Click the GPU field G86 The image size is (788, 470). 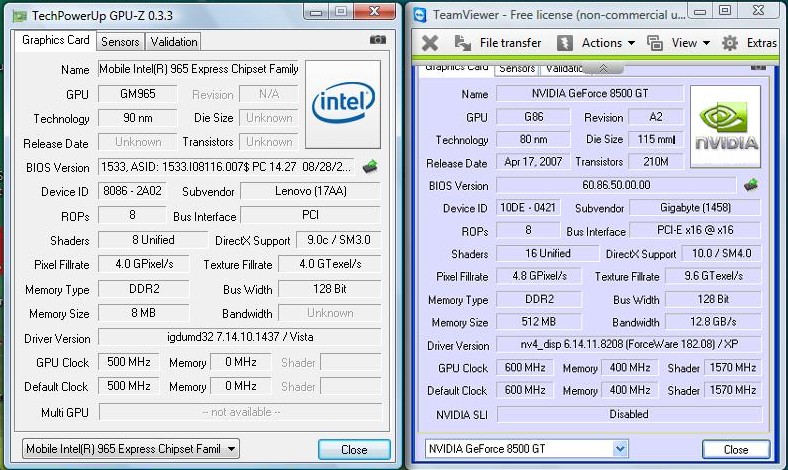533,117
